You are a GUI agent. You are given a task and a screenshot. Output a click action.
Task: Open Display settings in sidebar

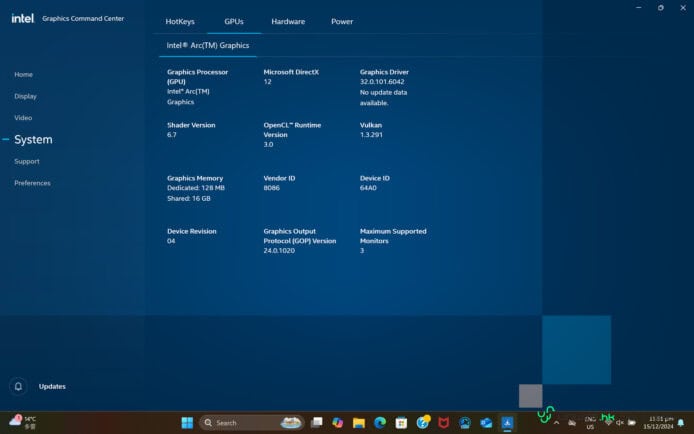25,96
